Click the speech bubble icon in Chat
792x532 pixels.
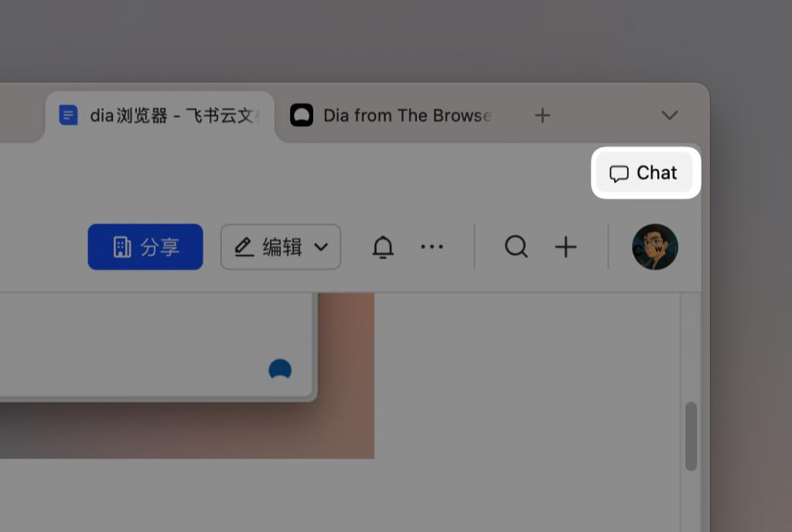click(x=619, y=174)
